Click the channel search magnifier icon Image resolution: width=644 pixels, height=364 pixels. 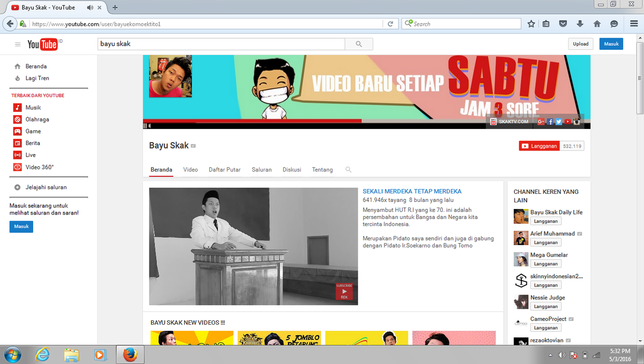pos(348,170)
